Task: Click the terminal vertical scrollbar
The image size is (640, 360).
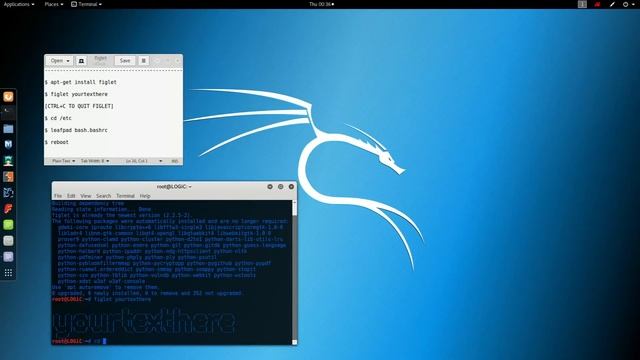Action: [294, 272]
